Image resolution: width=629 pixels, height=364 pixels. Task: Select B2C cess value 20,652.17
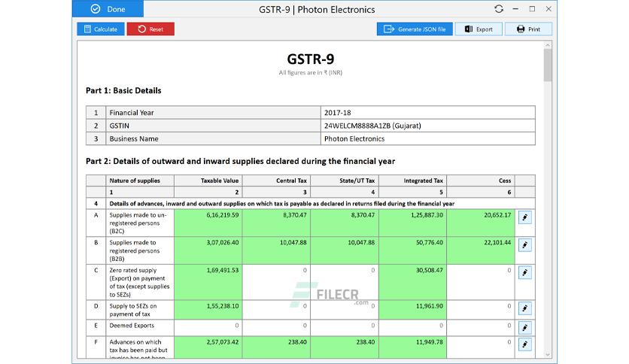coord(481,223)
